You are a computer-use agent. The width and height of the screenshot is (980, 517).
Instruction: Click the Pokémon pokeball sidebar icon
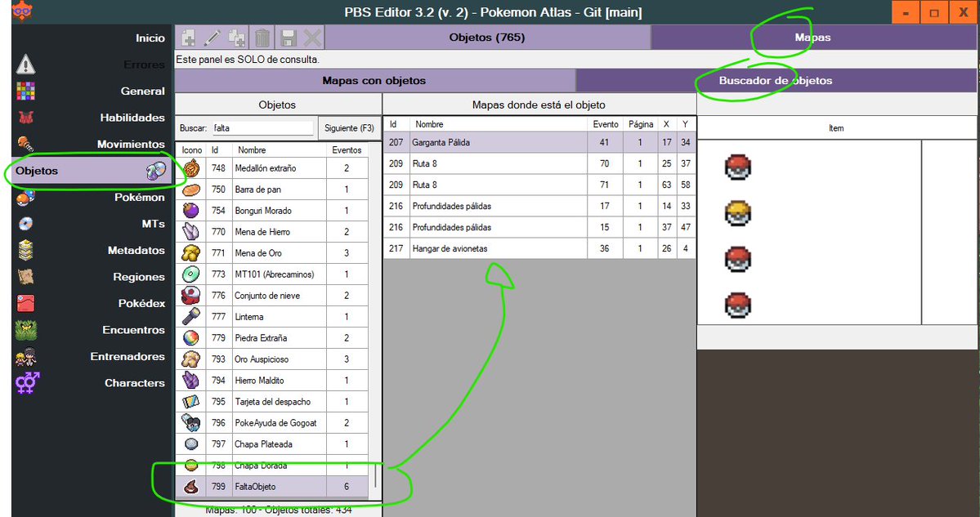pyautogui.click(x=25, y=198)
